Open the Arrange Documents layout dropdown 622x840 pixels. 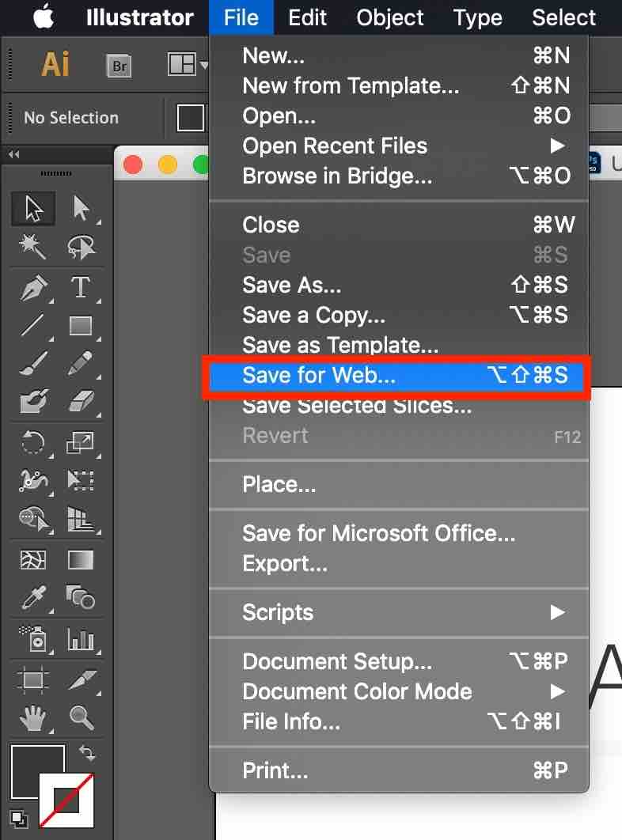188,65
